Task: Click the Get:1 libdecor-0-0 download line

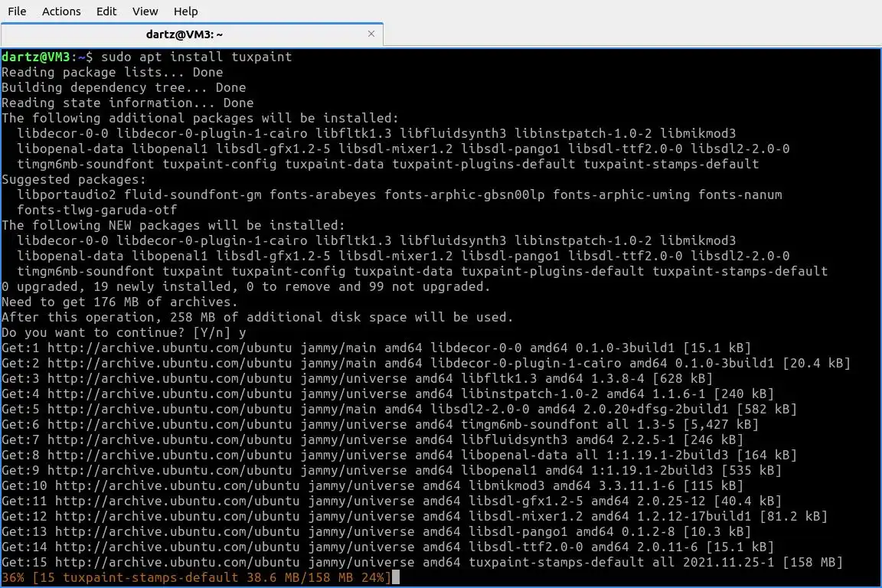Action: tap(377, 348)
